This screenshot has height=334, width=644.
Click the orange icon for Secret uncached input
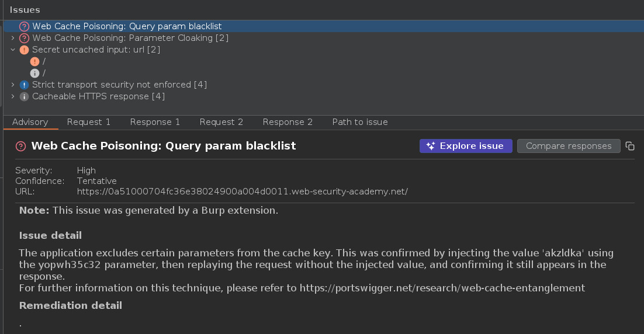coord(24,50)
